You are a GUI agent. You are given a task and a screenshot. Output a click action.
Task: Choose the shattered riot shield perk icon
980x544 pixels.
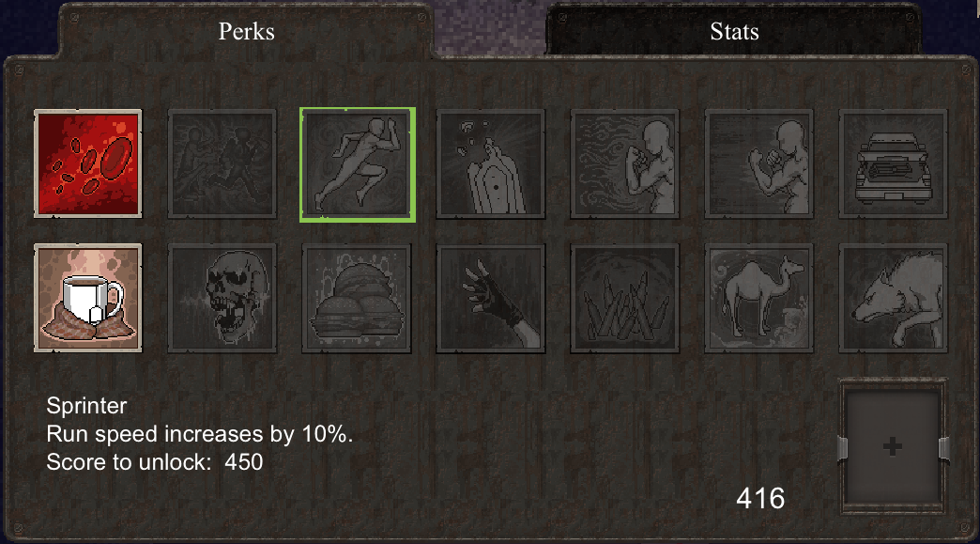(x=491, y=163)
